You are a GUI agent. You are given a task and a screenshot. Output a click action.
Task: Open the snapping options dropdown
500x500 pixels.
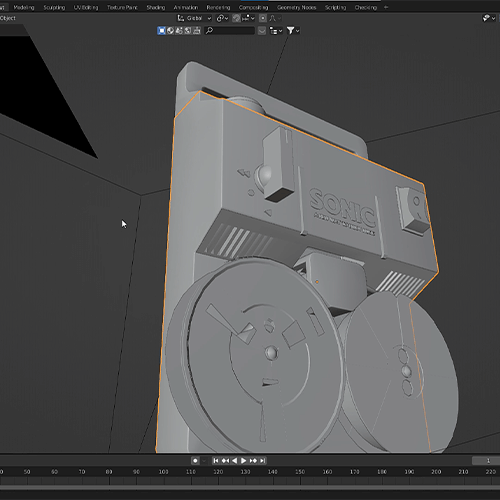[x=248, y=18]
